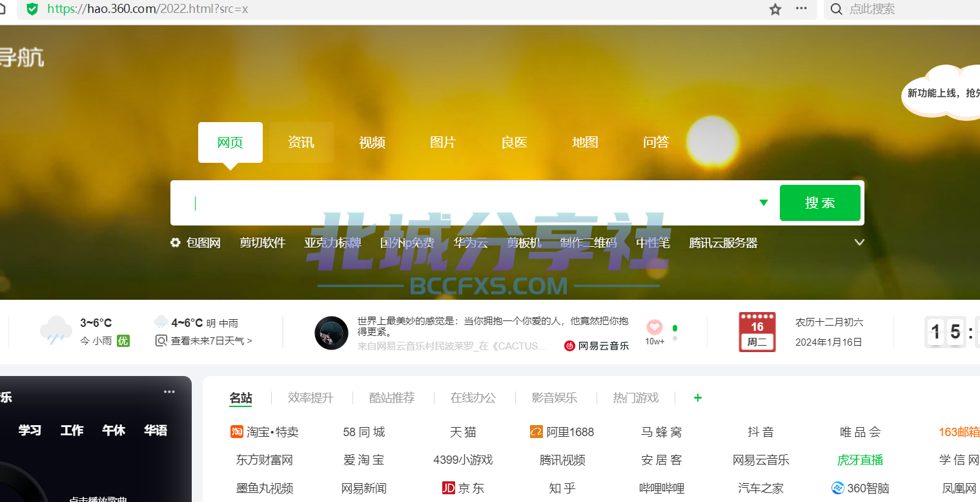Open the 知乎 site link
The height and width of the screenshot is (502, 980).
coord(562,488)
